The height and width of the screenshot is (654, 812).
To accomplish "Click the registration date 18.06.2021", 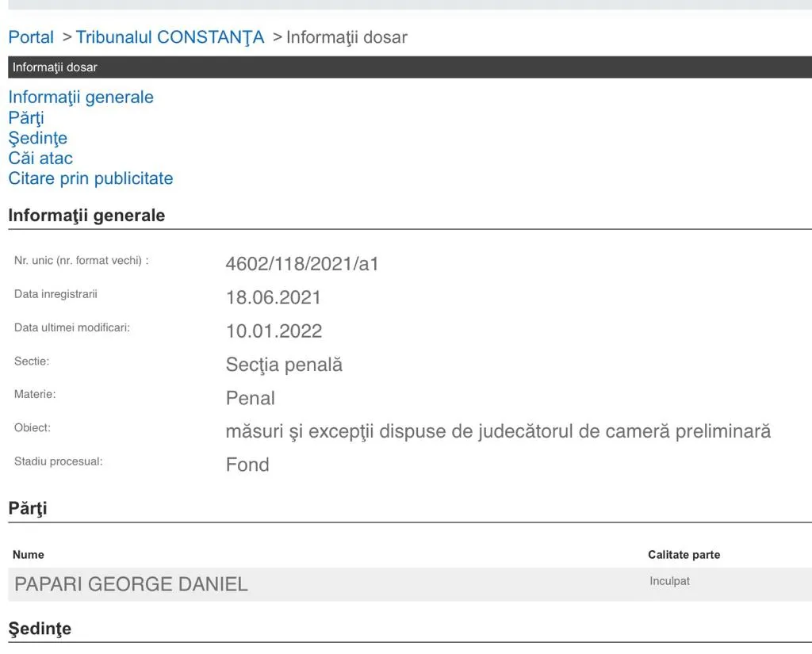I will (x=274, y=297).
